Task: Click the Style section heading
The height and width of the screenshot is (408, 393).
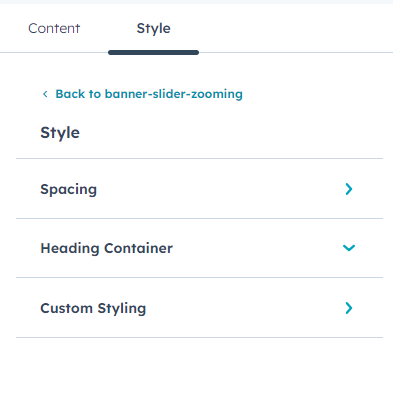Action: 60,133
